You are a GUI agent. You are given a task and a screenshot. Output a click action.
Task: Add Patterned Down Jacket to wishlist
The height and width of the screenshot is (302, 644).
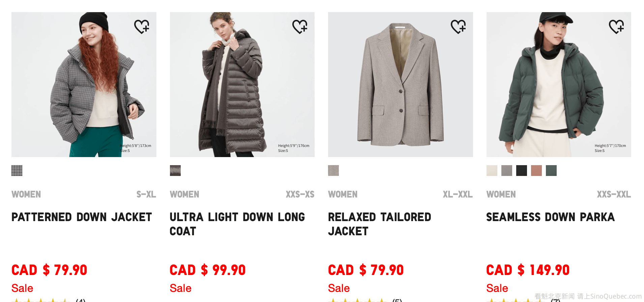tap(142, 27)
